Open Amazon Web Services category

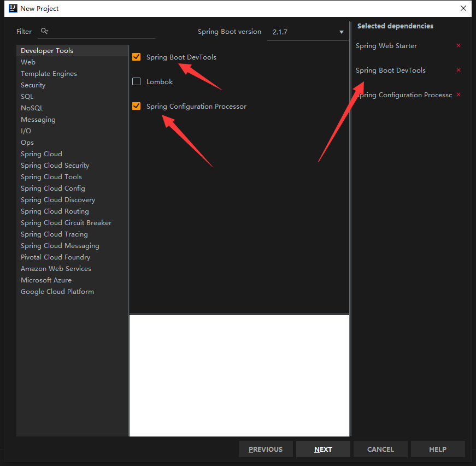72,268
